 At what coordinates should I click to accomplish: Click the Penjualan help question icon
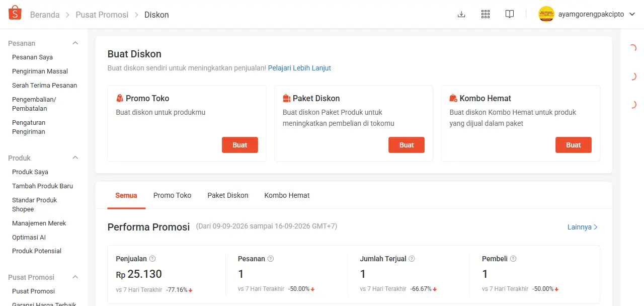(x=152, y=259)
